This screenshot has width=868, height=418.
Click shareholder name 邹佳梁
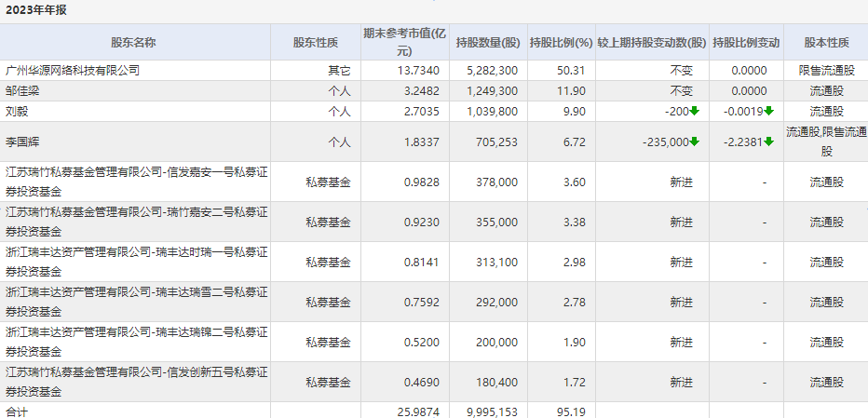pyautogui.click(x=22, y=91)
